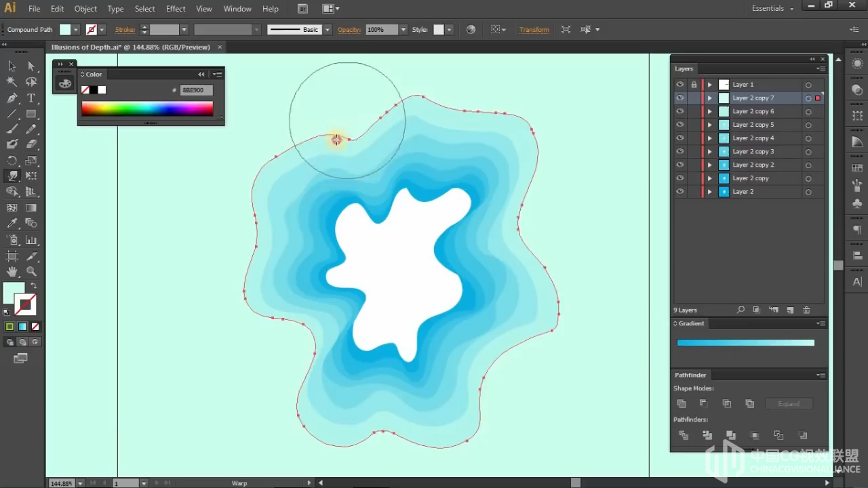Select the Hand tool

pyautogui.click(x=12, y=272)
